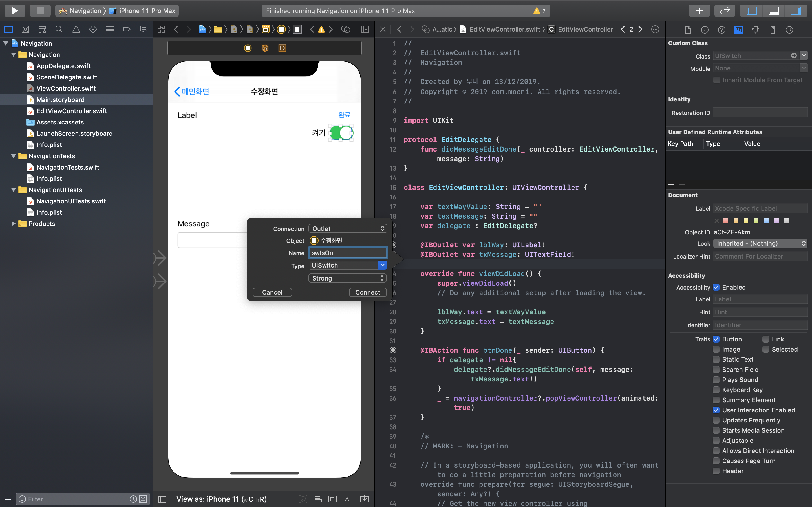Open the Find navigator magnifier icon
This screenshot has width=812, height=507.
[59, 30]
